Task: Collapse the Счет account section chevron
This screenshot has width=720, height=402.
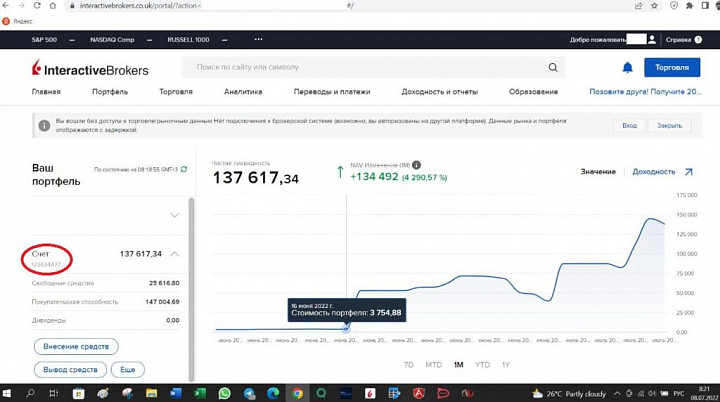Action: (174, 254)
